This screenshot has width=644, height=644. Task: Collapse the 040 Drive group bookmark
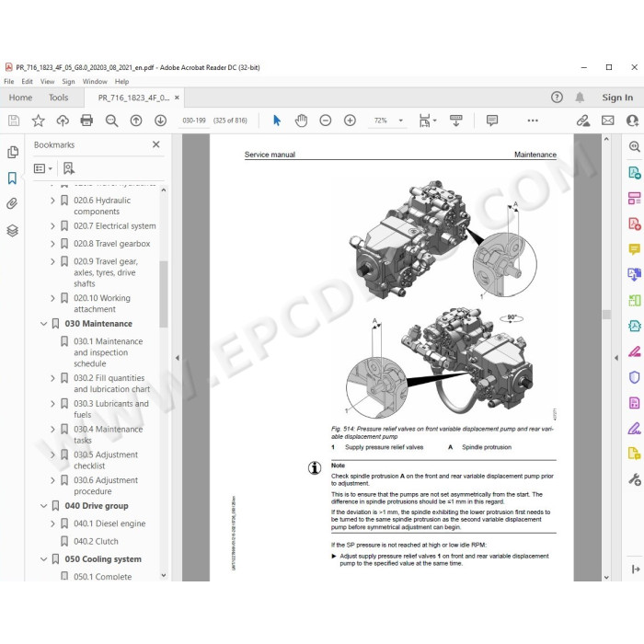point(43,506)
